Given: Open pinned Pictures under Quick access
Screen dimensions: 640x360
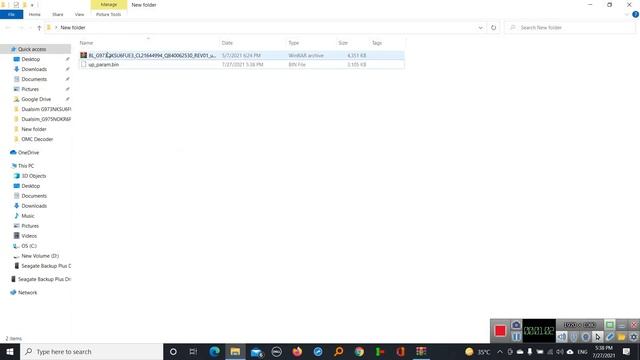Looking at the screenshot, I should point(30,89).
